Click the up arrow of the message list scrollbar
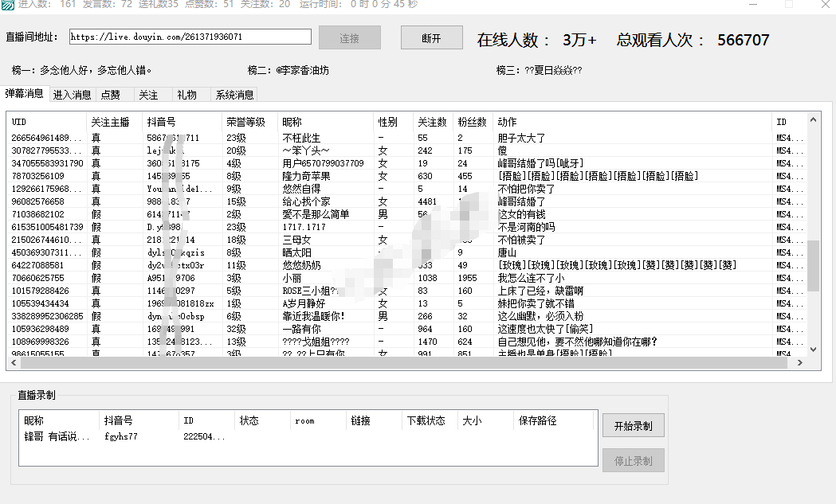 pyautogui.click(x=813, y=120)
